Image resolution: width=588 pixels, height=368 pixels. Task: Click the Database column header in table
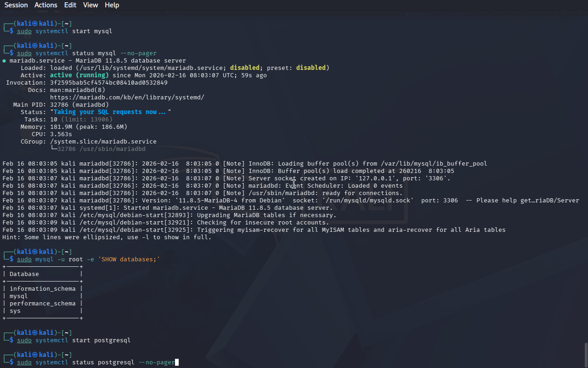[24, 274]
